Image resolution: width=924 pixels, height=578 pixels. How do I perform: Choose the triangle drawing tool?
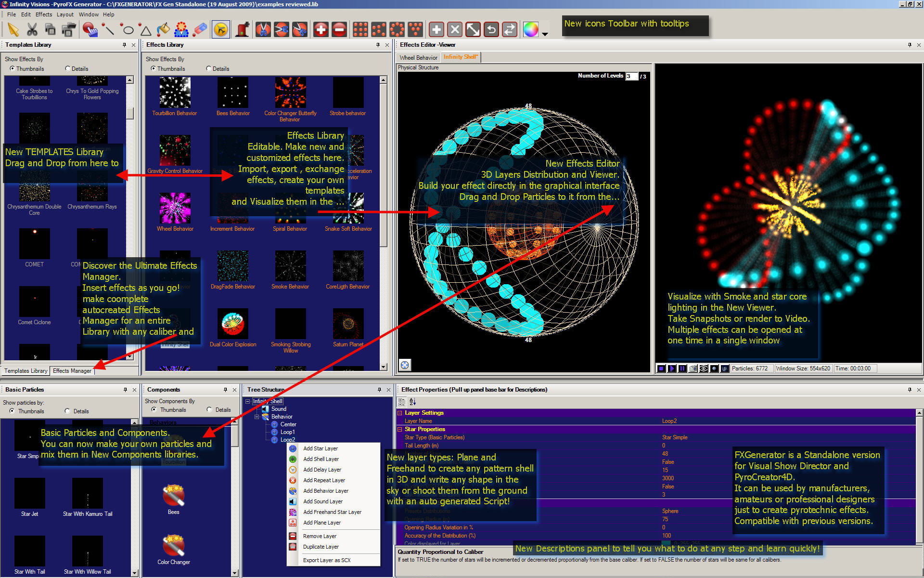[145, 30]
